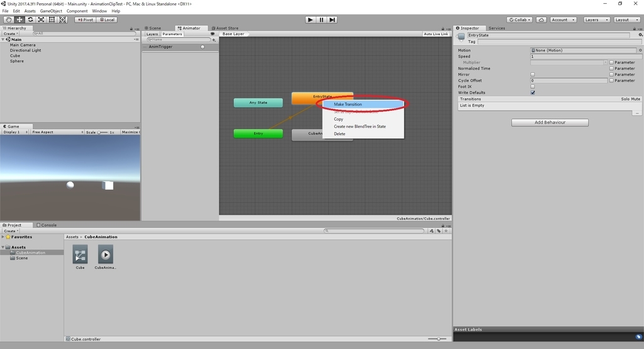Check the Foot IK checkbox
644x349 pixels.
point(533,87)
